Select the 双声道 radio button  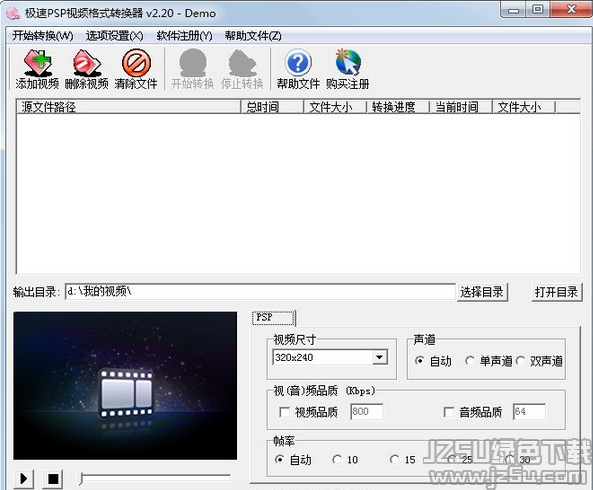[x=520, y=361]
